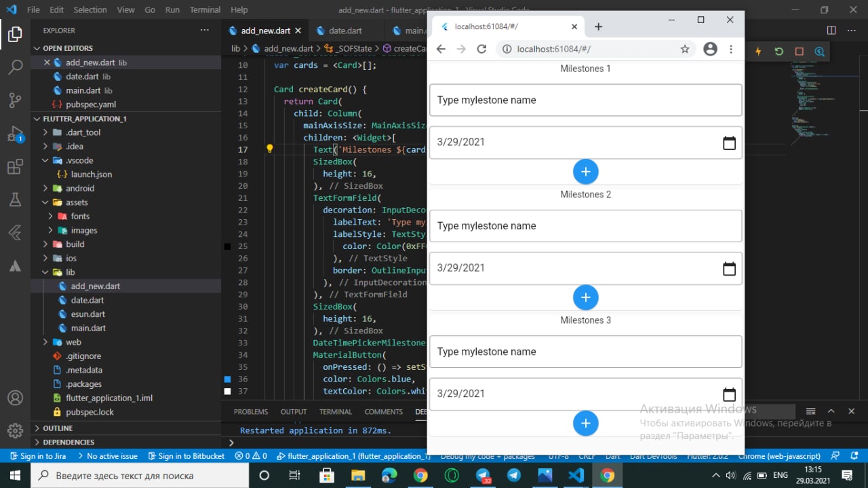The height and width of the screenshot is (488, 868).
Task: Bookmark this page with star icon
Action: pyautogui.click(x=685, y=49)
